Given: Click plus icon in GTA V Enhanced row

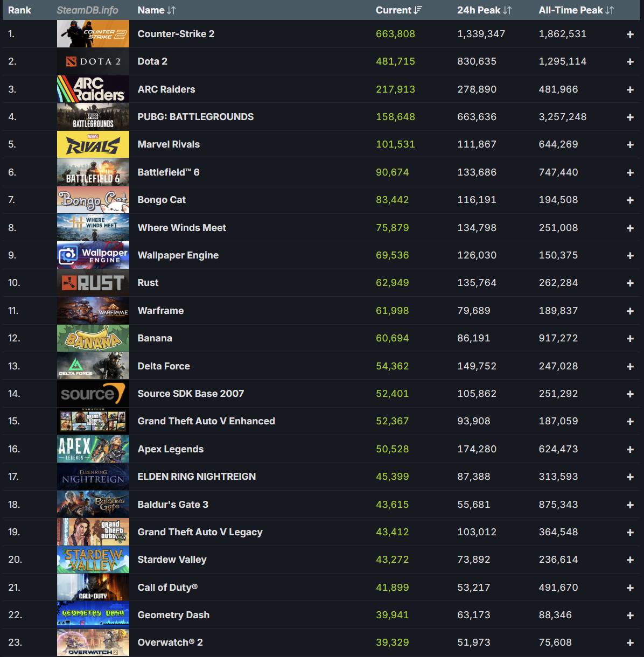Looking at the screenshot, I should point(630,422).
